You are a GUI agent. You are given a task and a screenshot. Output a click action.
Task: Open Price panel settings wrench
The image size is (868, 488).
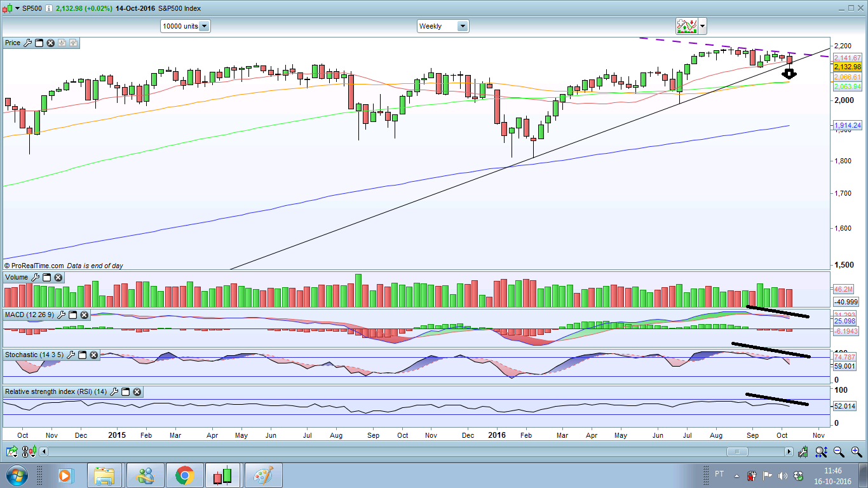[27, 43]
